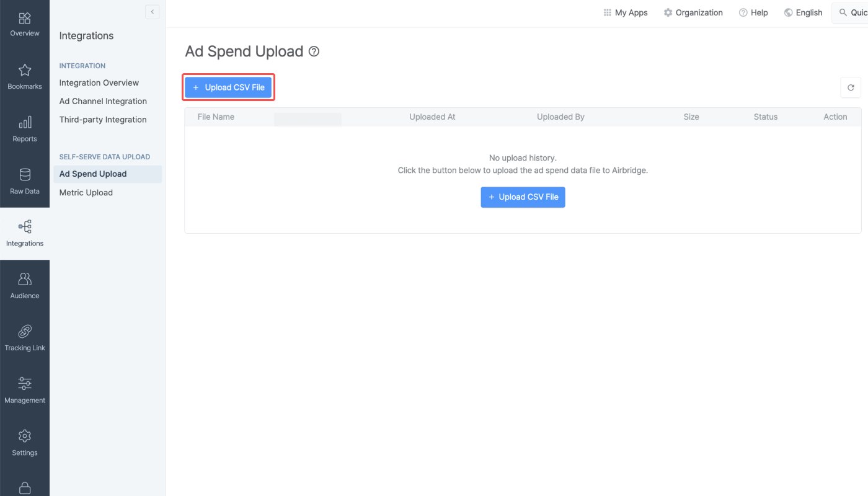Open the Help menu
Screen dimensions: 868x496
pyautogui.click(x=753, y=12)
